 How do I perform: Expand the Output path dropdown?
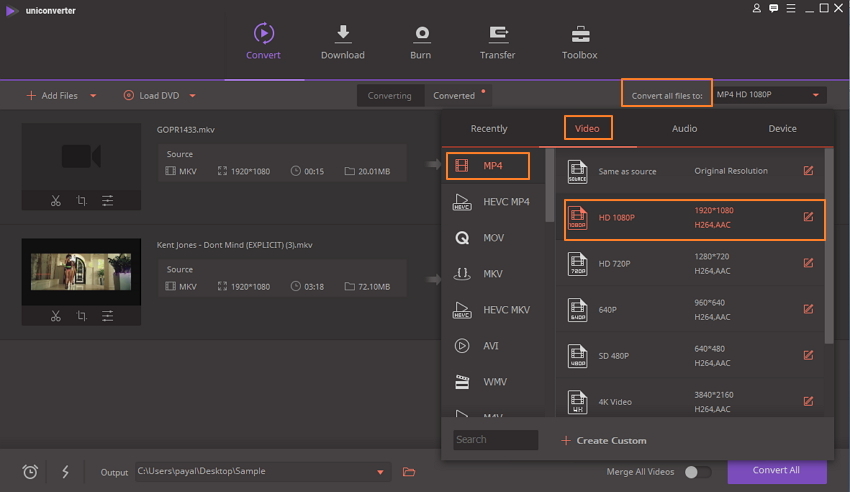pyautogui.click(x=380, y=472)
